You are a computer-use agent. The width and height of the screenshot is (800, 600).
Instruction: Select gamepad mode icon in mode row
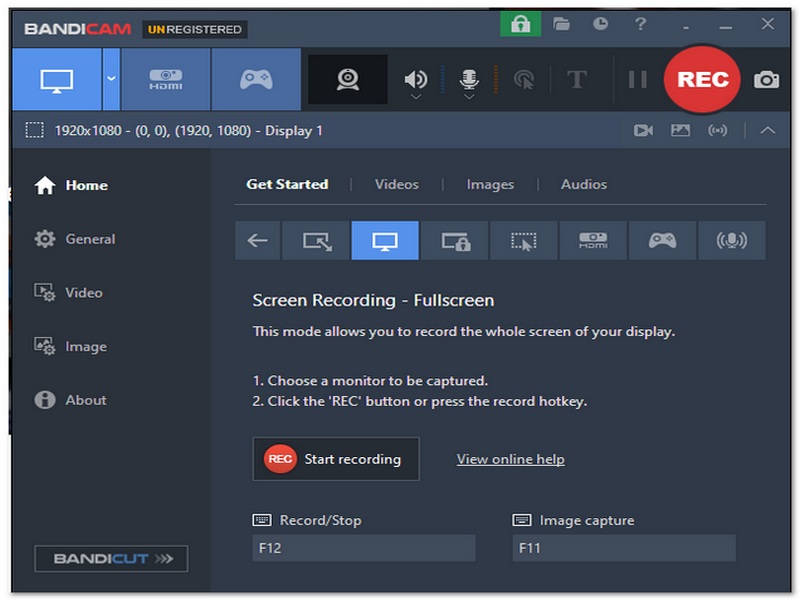662,240
